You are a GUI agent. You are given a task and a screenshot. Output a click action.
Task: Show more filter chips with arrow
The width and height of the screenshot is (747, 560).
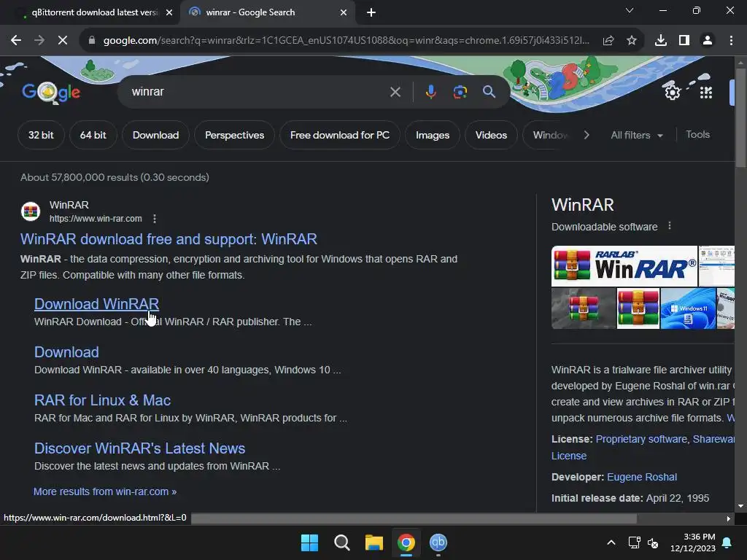click(x=587, y=135)
